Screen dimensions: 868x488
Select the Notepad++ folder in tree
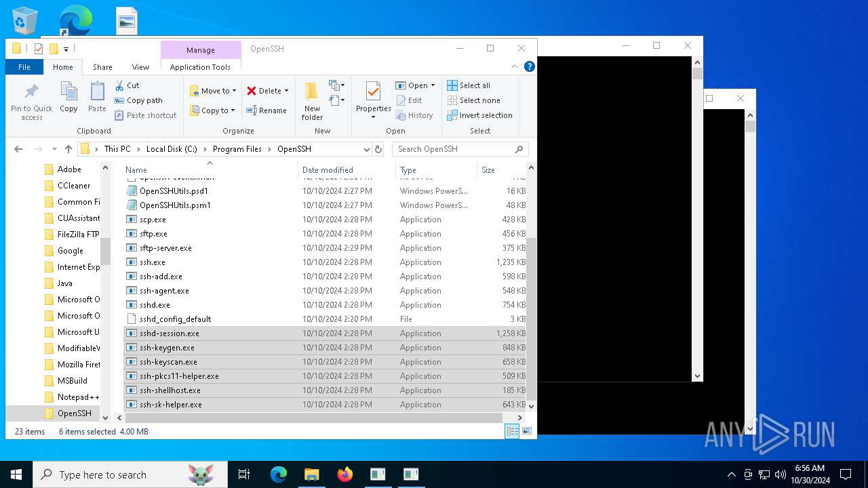(x=72, y=397)
